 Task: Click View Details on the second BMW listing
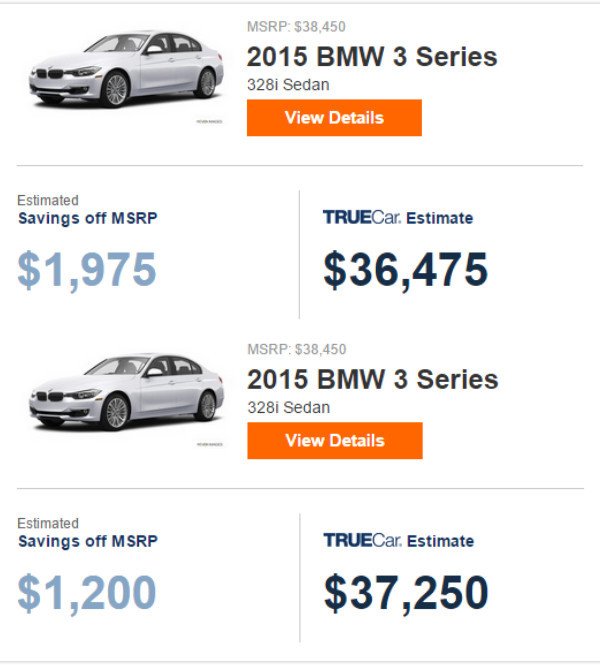(x=334, y=441)
